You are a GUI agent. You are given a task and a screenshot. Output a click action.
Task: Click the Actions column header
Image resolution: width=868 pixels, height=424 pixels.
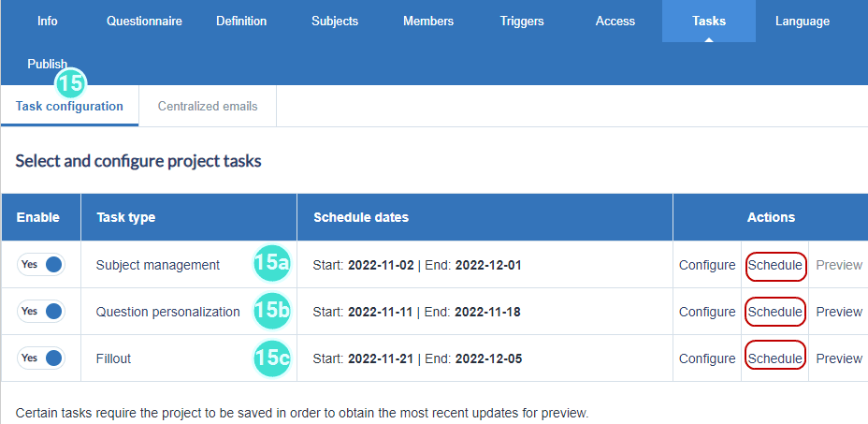point(771,217)
